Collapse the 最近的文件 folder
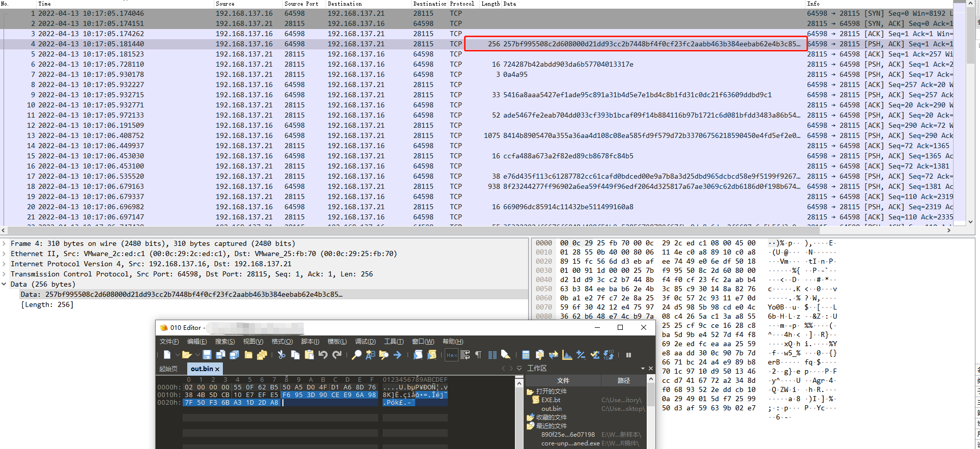The width and height of the screenshot is (980, 449). point(530,426)
